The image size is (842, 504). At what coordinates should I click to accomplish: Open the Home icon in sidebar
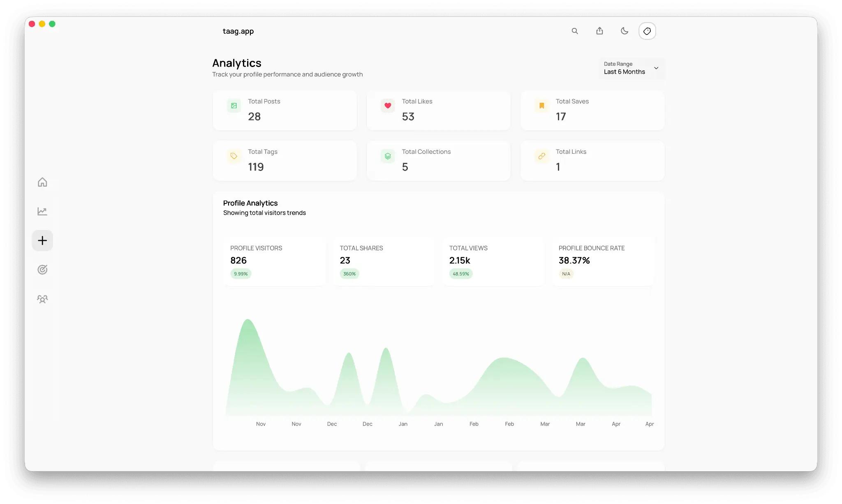(42, 182)
